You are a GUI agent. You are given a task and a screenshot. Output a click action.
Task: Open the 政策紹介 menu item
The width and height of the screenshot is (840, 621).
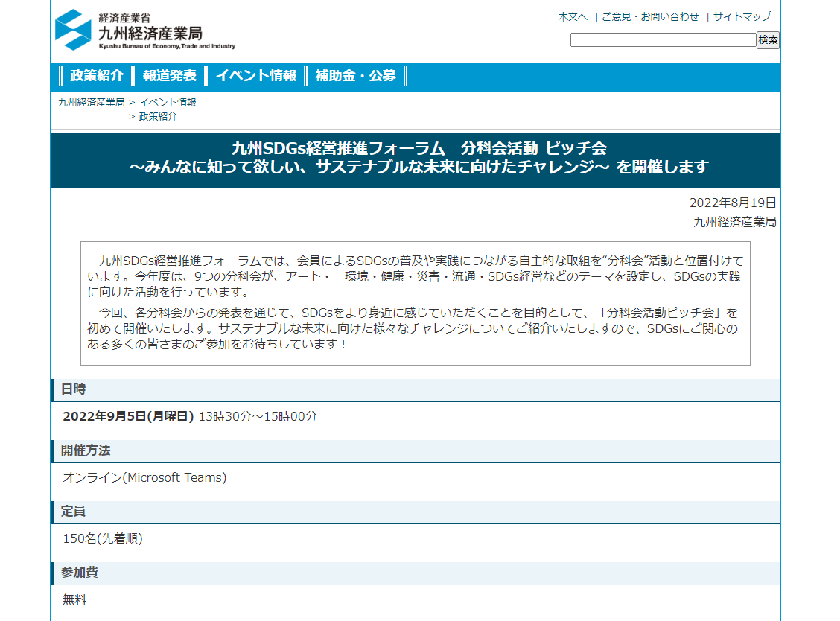tap(98, 75)
